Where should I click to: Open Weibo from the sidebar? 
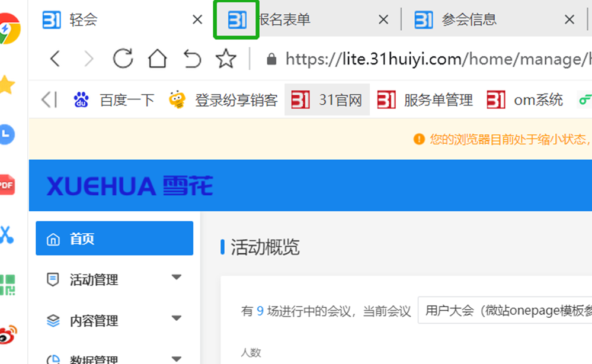[7, 334]
